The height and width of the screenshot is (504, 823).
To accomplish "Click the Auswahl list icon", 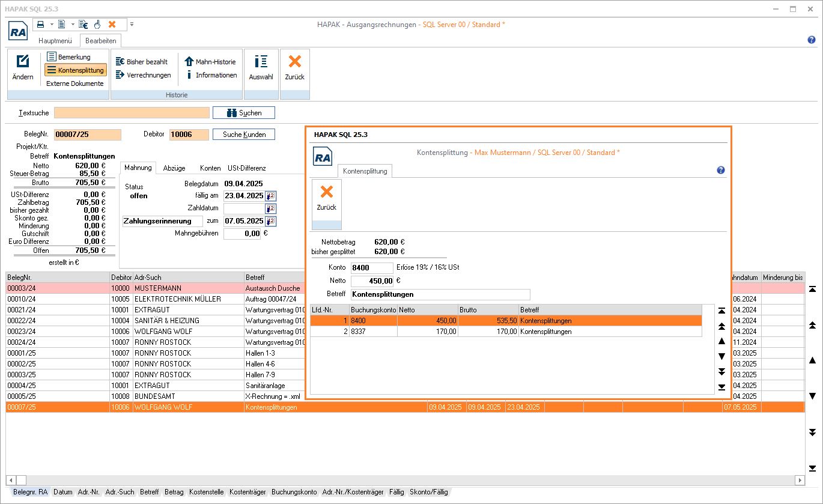I will point(261,62).
